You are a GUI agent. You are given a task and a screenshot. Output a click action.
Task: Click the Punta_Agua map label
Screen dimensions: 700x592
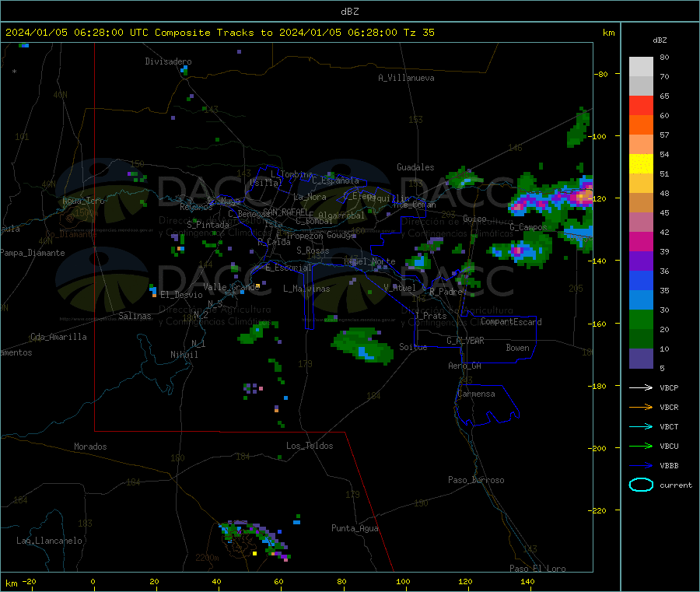[x=355, y=528]
